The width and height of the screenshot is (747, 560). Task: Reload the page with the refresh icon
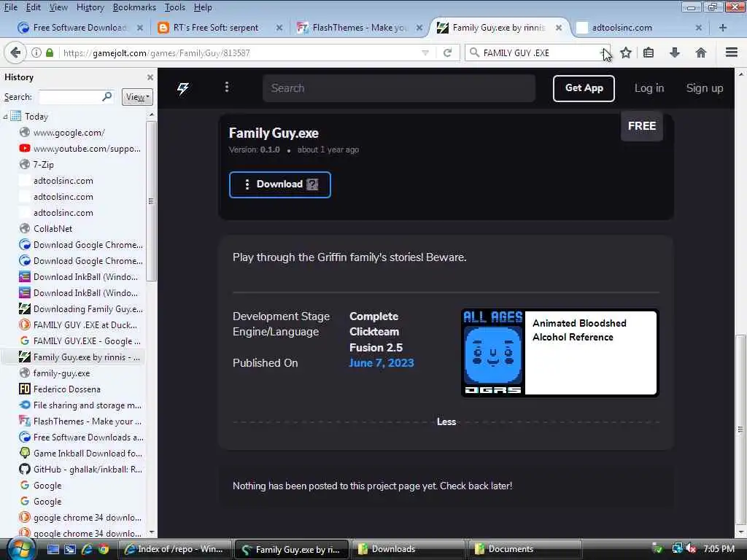pos(447,52)
